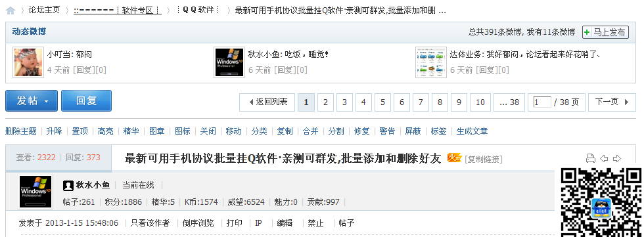Click 关闭 close thread option
This screenshot has height=237, width=644.
[208, 131]
